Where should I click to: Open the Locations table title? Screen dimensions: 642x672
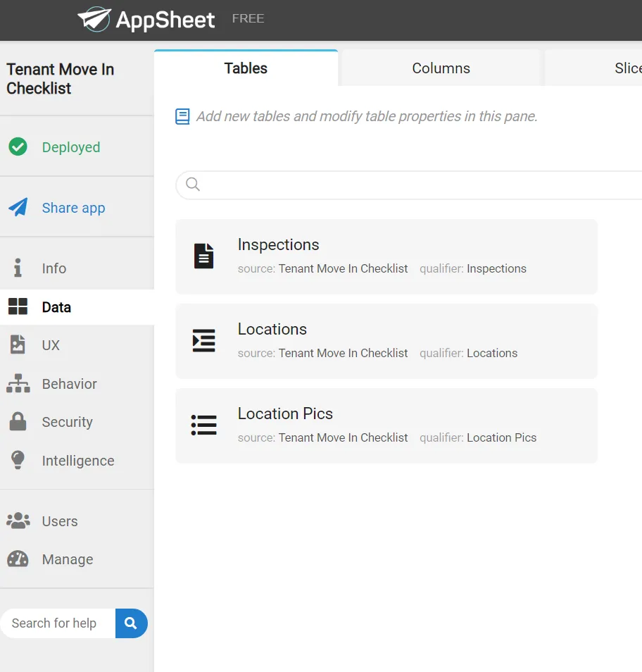coord(272,329)
